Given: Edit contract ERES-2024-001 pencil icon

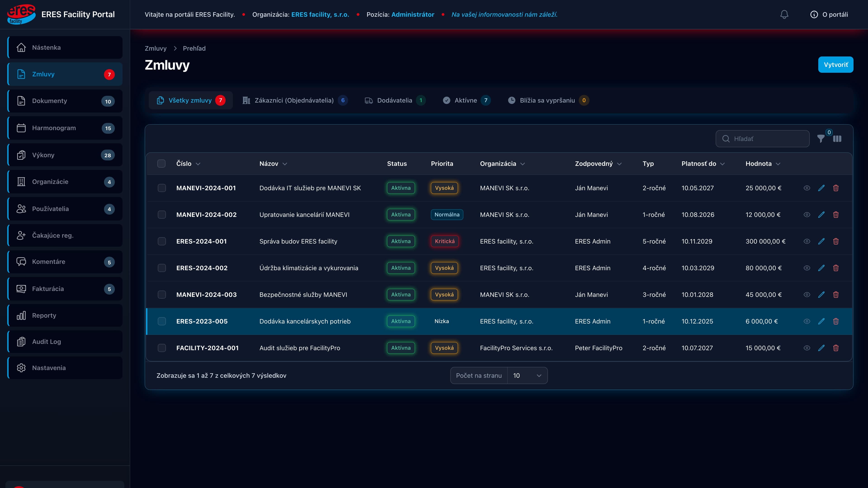Looking at the screenshot, I should click(x=821, y=241).
